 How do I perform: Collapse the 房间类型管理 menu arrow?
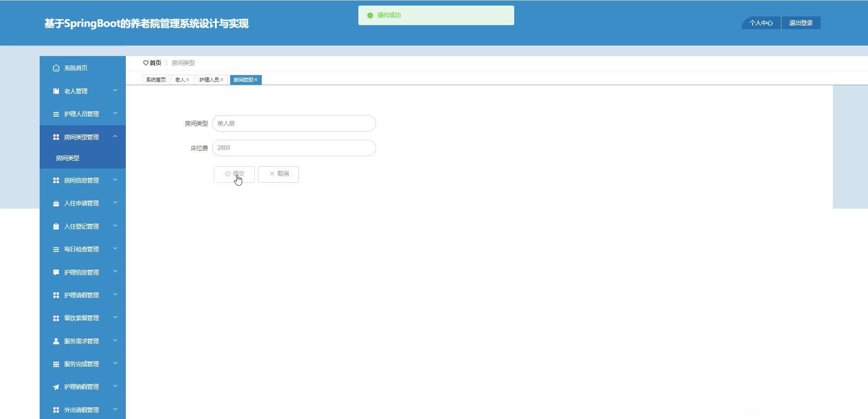(115, 137)
